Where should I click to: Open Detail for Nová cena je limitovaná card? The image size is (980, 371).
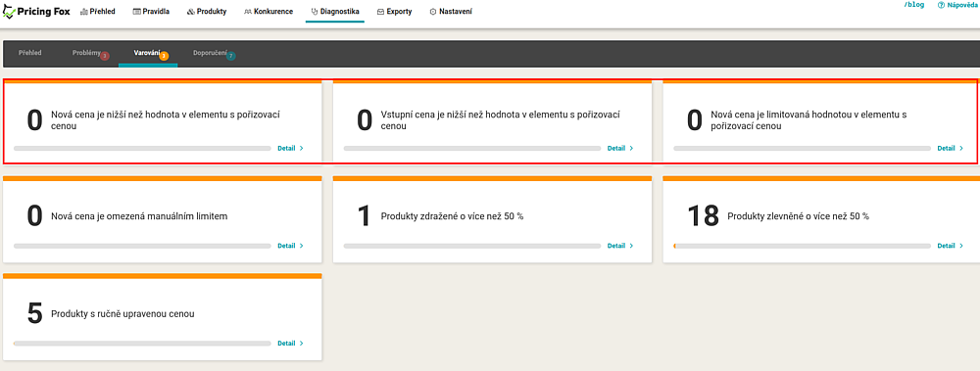951,148
